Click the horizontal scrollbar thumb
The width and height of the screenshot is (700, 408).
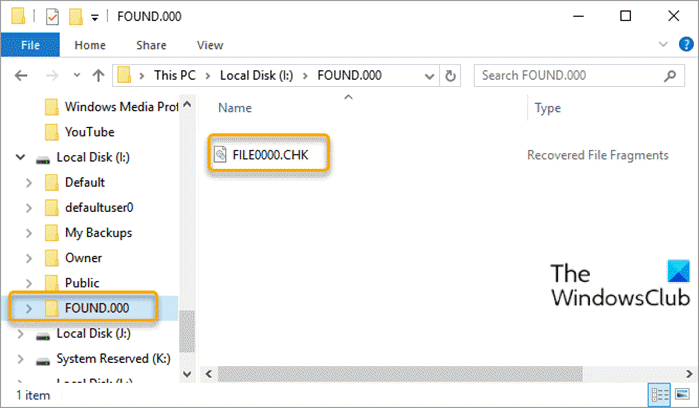[400, 374]
